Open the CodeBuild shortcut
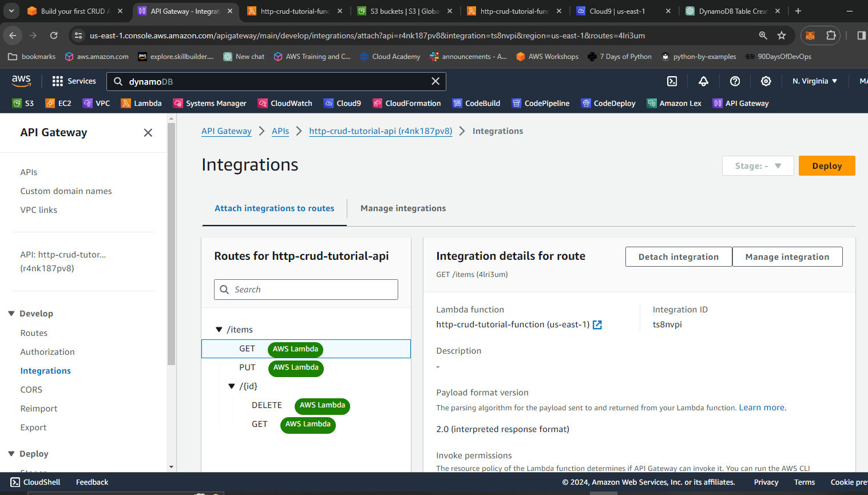The width and height of the screenshot is (868, 495). point(477,104)
